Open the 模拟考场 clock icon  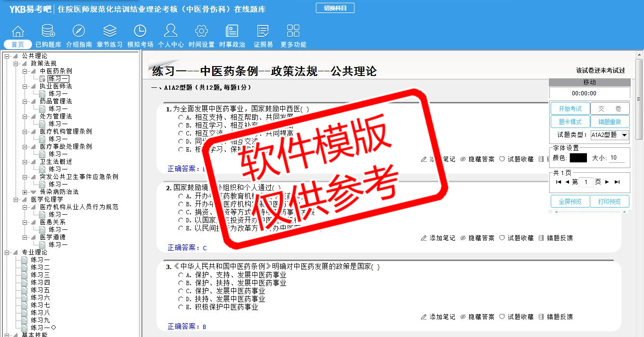140,32
